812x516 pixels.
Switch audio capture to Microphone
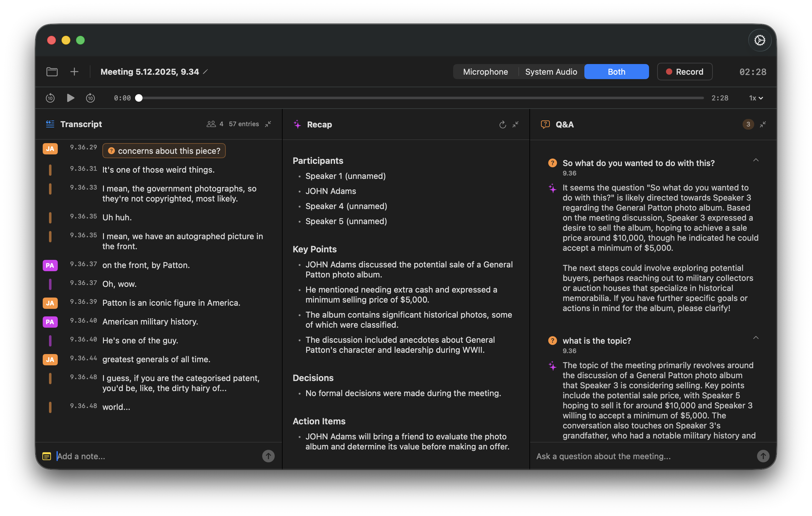(485, 72)
